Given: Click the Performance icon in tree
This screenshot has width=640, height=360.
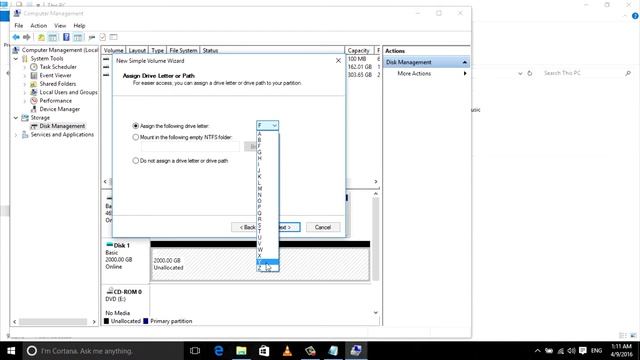Looking at the screenshot, I should tap(34, 101).
